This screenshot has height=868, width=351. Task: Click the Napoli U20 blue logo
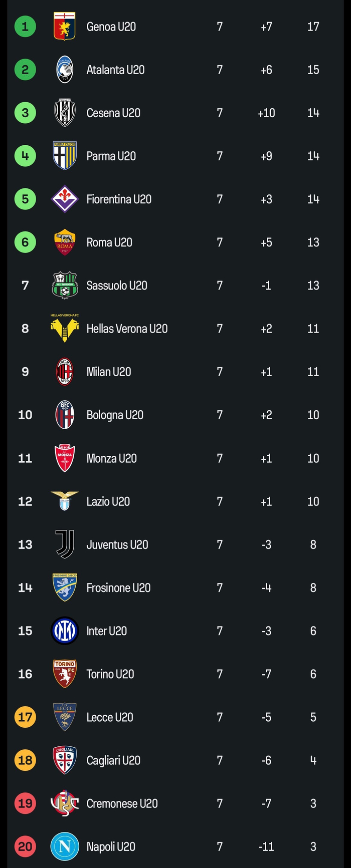coord(65,846)
